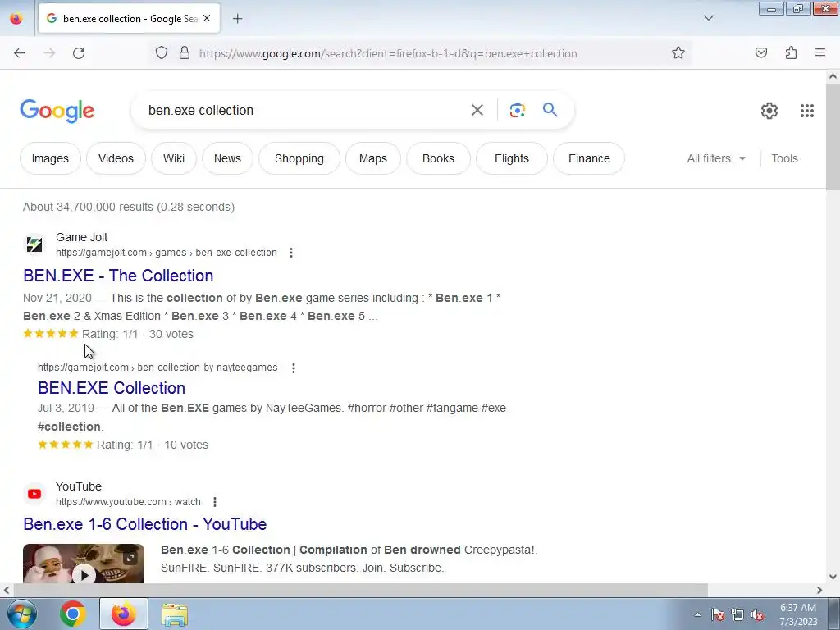
Task: Open the Save to Pocket icon
Action: (x=760, y=53)
